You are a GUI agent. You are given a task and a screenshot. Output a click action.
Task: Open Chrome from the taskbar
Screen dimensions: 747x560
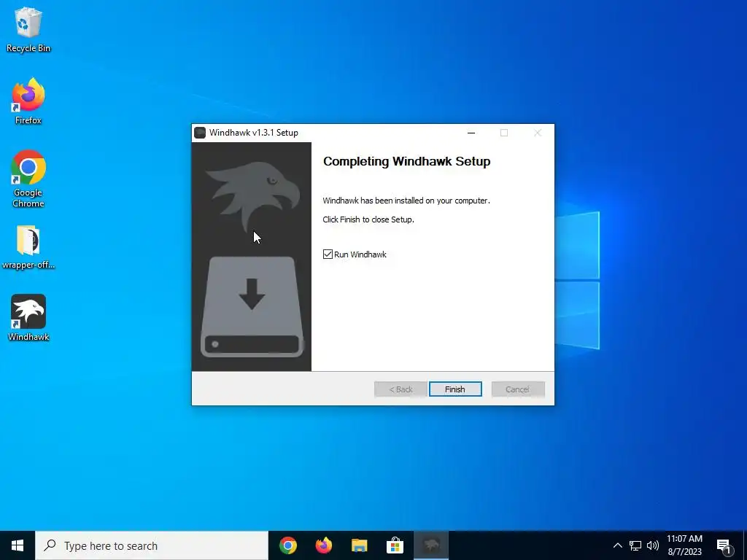pyautogui.click(x=288, y=545)
